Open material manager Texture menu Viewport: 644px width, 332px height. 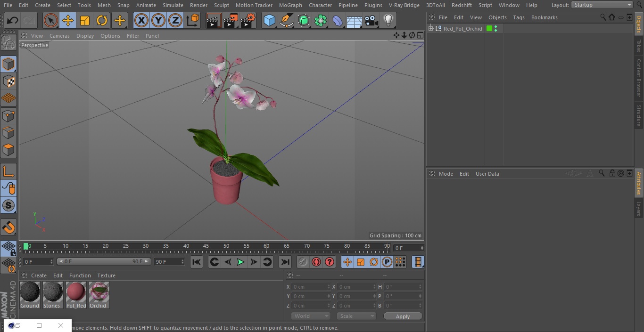click(x=106, y=275)
